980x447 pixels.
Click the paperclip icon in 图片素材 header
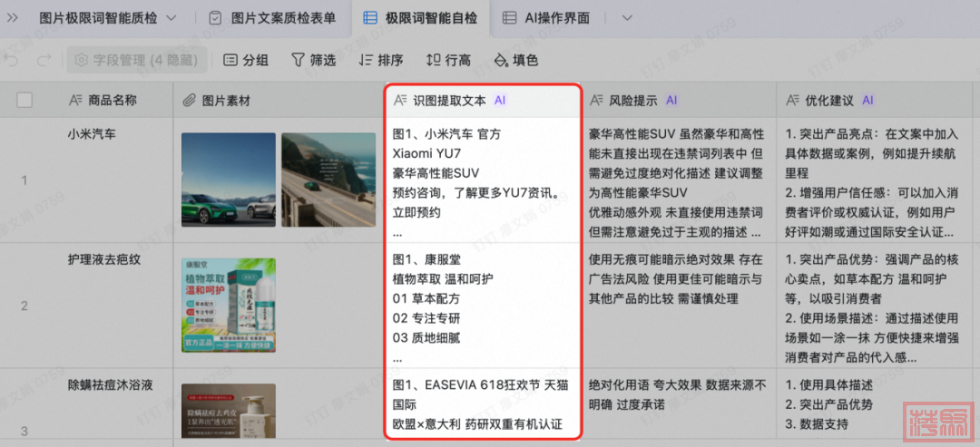tap(190, 101)
